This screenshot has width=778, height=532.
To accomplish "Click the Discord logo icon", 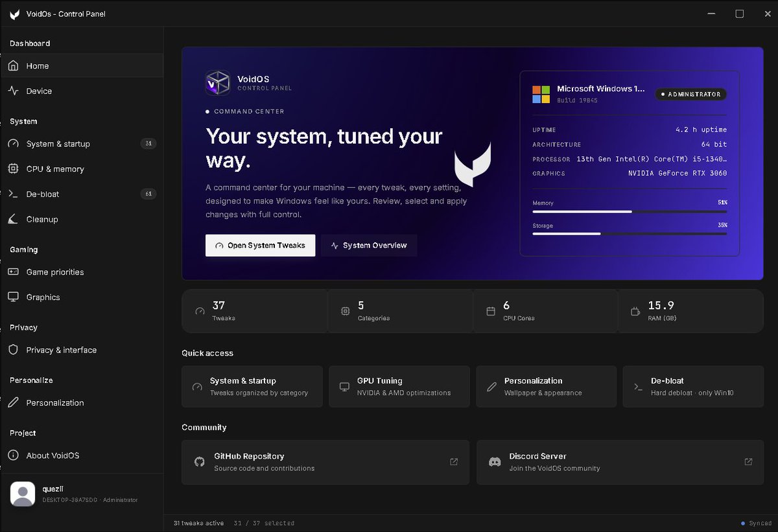I will [x=495, y=462].
